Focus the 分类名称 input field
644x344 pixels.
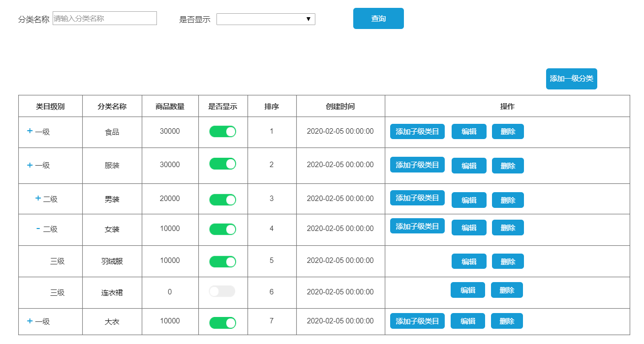coord(105,19)
